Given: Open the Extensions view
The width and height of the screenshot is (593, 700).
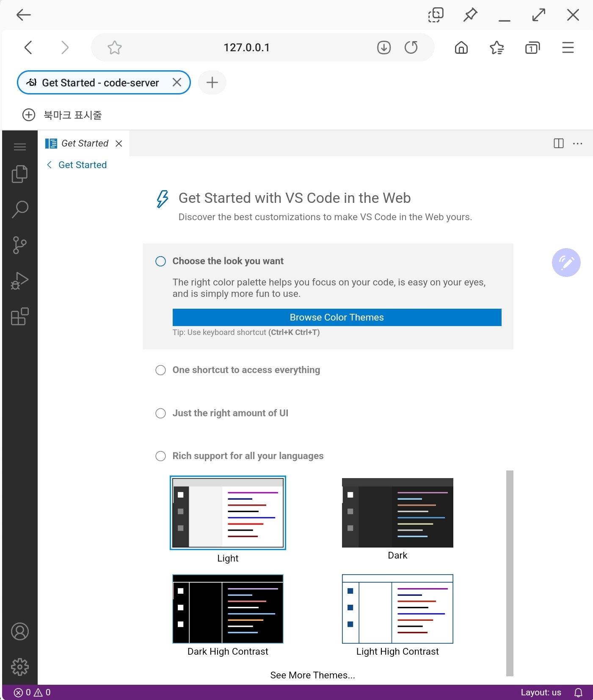Looking at the screenshot, I should 19,316.
